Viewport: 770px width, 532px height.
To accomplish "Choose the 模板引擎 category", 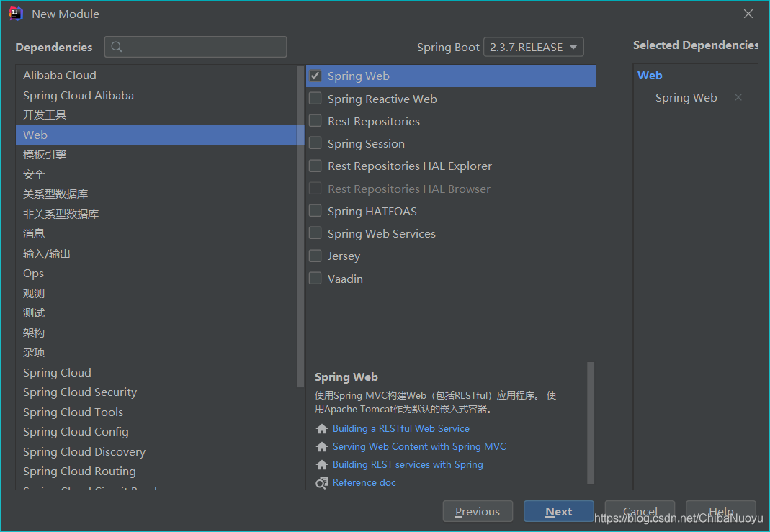I will (x=156, y=155).
